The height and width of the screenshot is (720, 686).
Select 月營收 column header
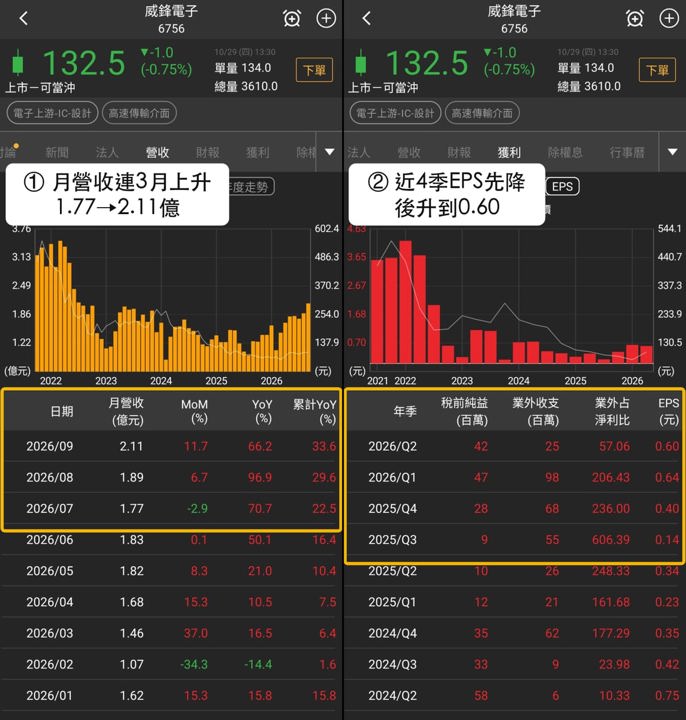(x=126, y=411)
